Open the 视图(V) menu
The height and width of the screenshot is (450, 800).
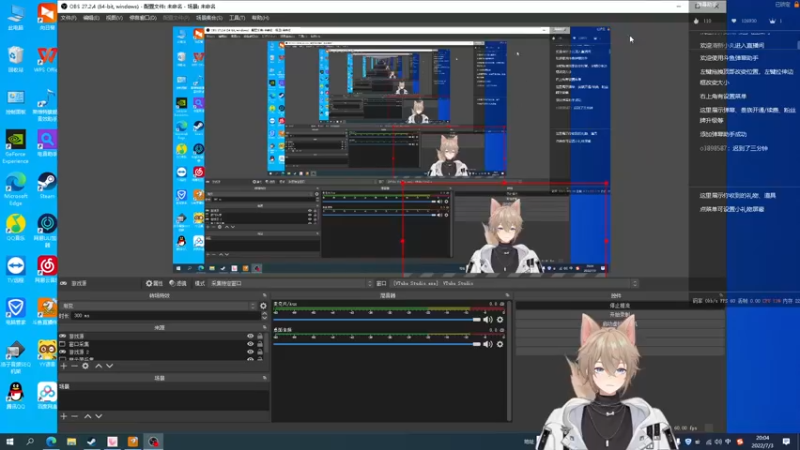pos(114,18)
